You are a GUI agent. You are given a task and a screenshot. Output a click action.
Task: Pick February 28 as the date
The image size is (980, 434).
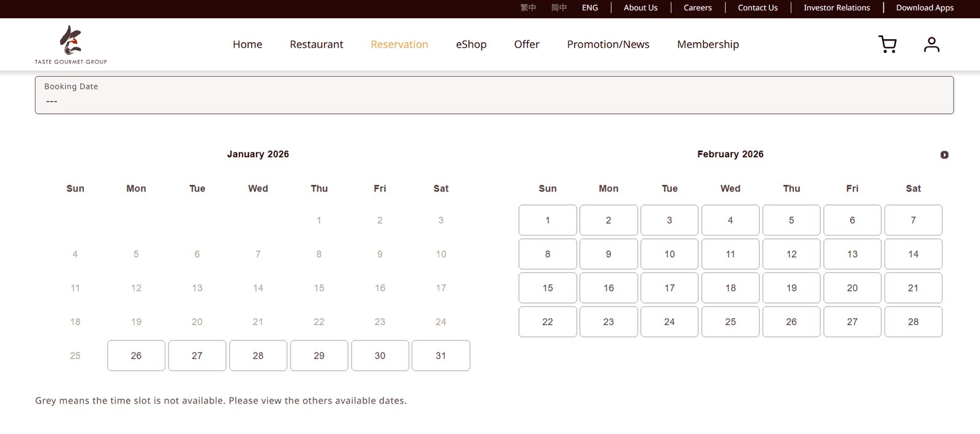[x=913, y=322]
